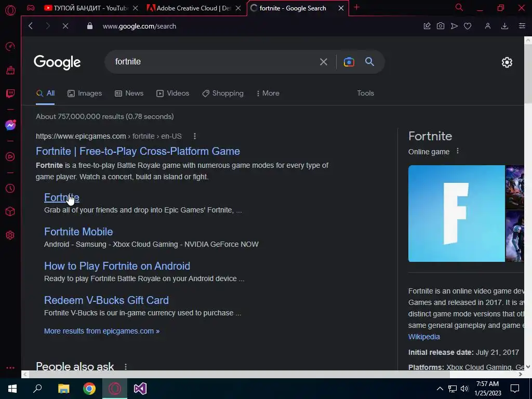Open the Wikipedia link
Viewport: 532px width, 399px height.
point(424,337)
